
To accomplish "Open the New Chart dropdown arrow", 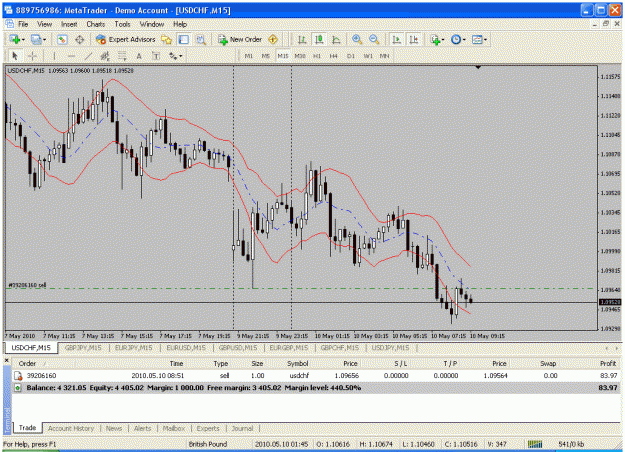I will point(23,39).
